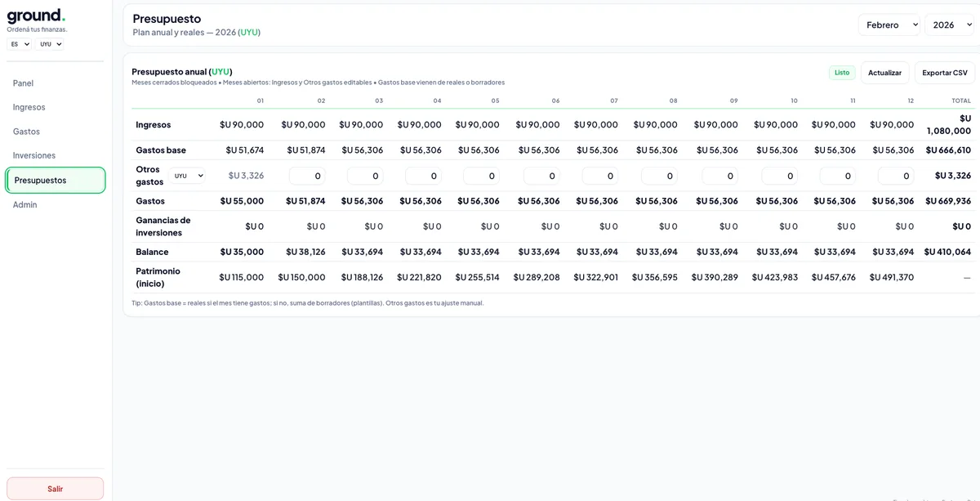Image resolution: width=980 pixels, height=501 pixels.
Task: Click the Otros gastos input under column 04
Action: coord(423,176)
